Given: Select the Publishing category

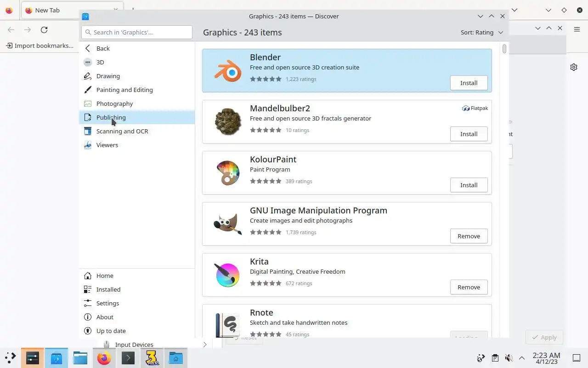Looking at the screenshot, I should pos(137,117).
